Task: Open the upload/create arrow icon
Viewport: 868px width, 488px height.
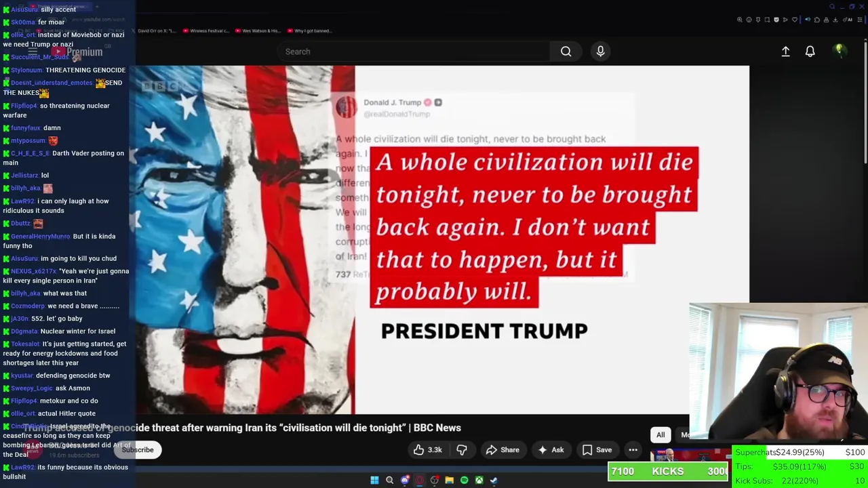Action: click(x=785, y=52)
